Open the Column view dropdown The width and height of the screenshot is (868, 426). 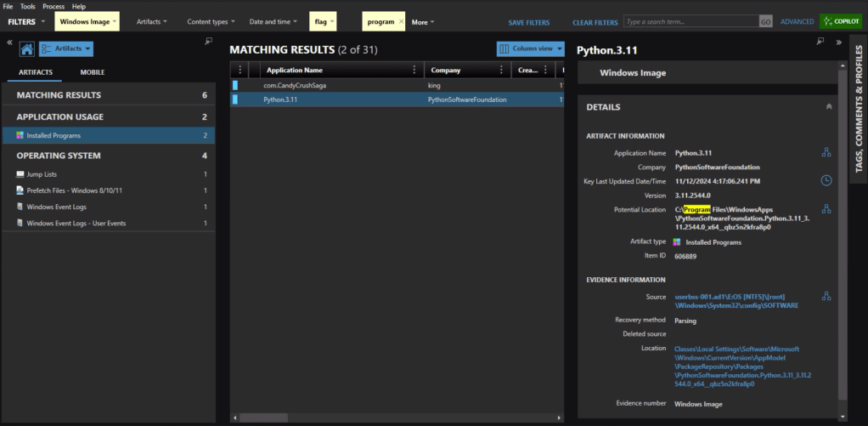pos(530,49)
